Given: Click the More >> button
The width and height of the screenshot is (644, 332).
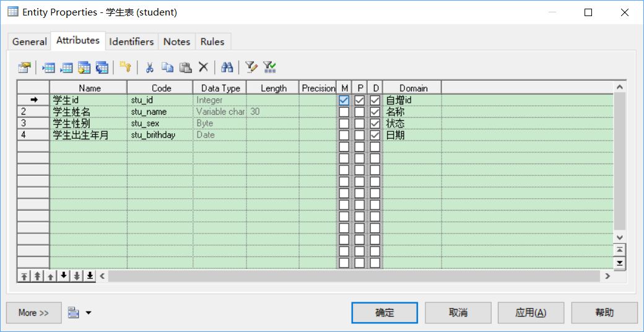Looking at the screenshot, I should point(33,313).
